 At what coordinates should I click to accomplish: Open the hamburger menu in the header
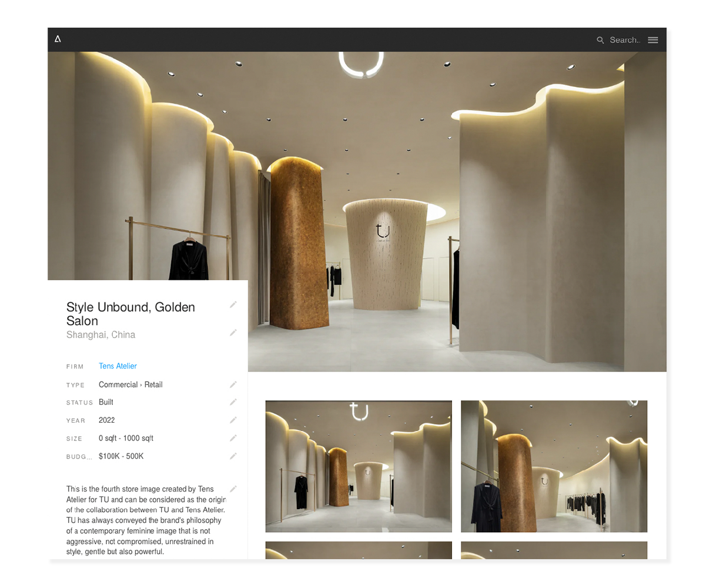pyautogui.click(x=653, y=40)
